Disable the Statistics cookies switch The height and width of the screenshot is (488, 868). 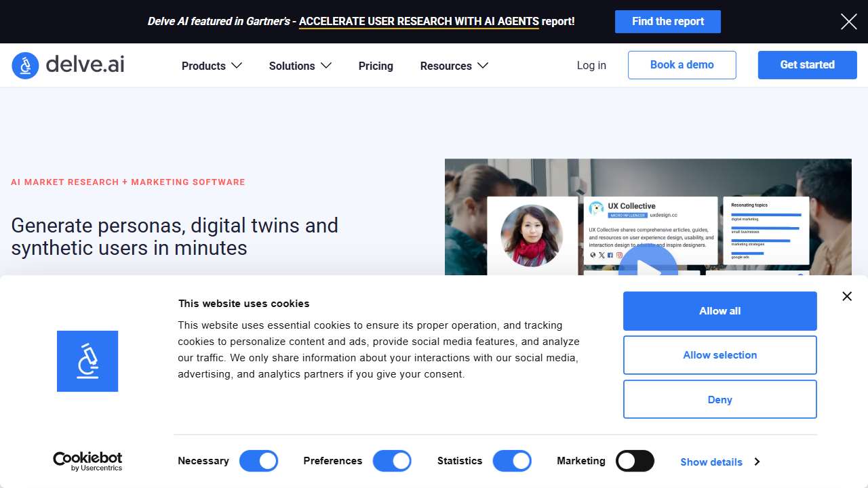pyautogui.click(x=512, y=461)
